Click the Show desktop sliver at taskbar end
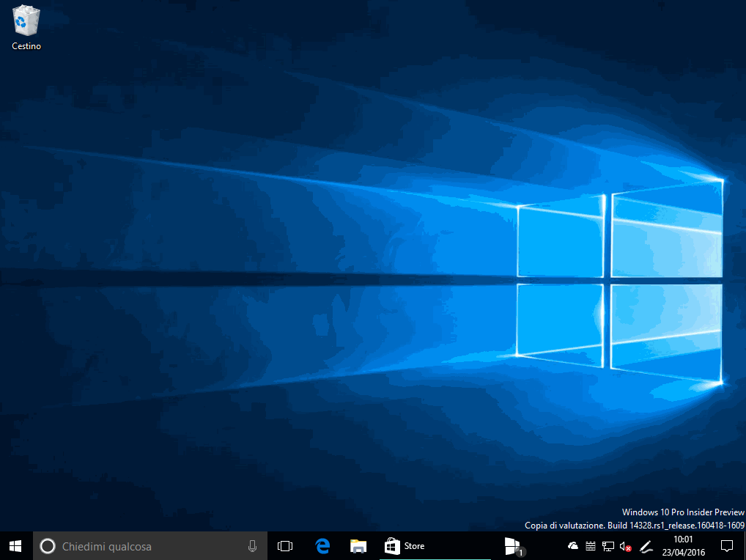 pos(744,546)
